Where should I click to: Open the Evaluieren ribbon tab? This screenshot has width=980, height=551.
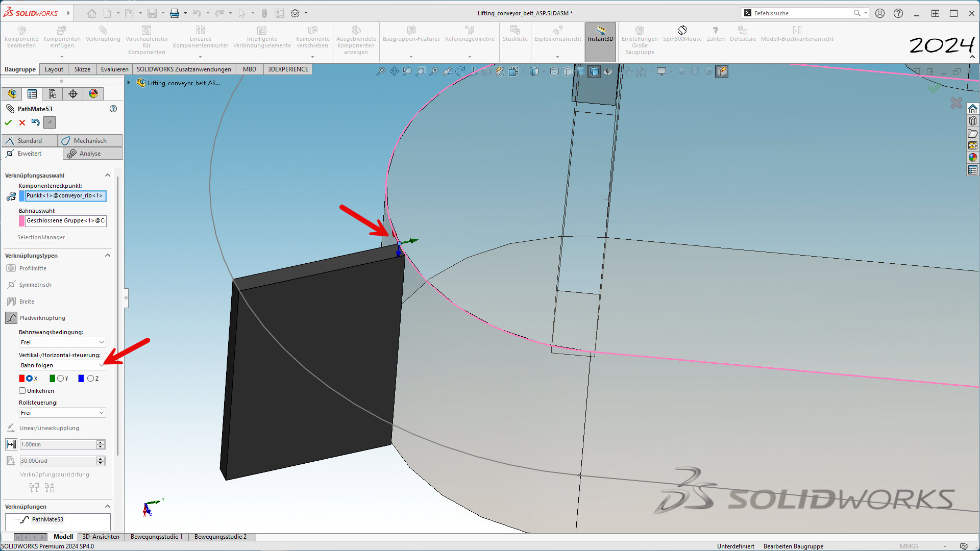[115, 69]
